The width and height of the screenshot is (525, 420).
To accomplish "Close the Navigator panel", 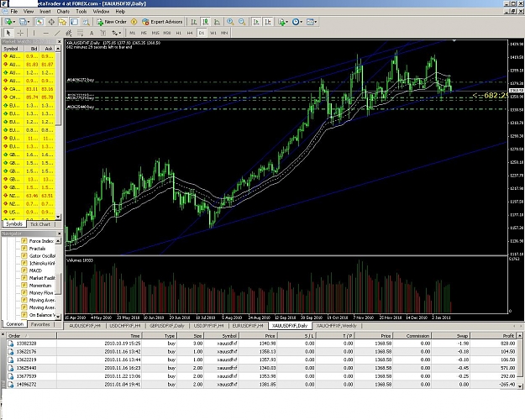I will [x=60, y=234].
